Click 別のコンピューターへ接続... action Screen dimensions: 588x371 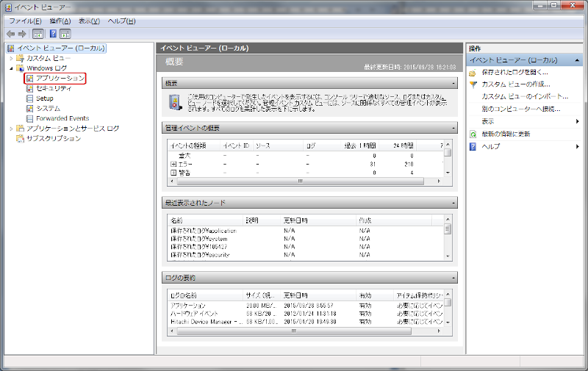(521, 109)
